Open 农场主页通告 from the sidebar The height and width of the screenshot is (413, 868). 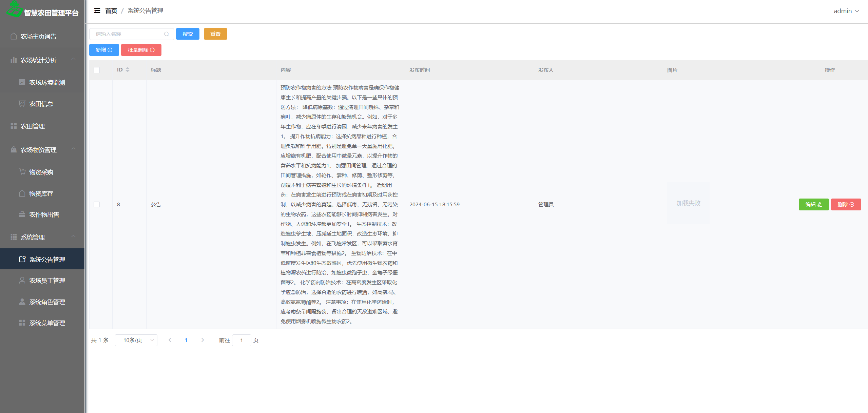[38, 37]
